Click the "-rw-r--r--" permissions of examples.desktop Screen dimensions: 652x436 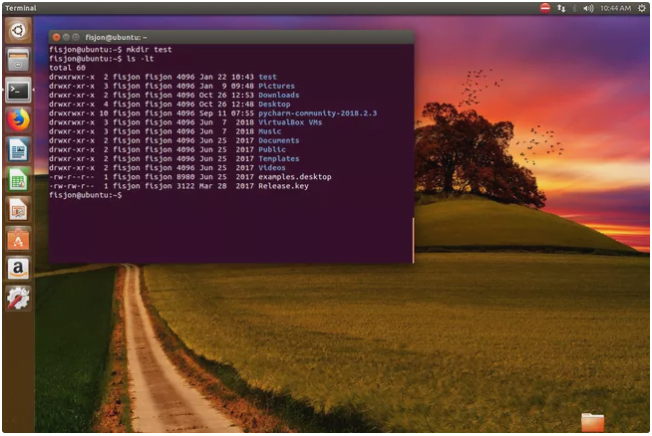(72, 177)
